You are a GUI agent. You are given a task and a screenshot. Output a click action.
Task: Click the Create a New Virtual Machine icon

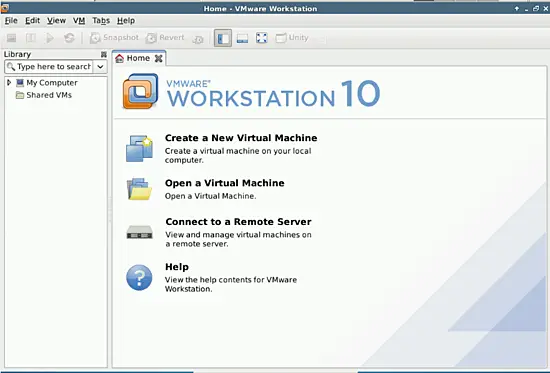(x=139, y=148)
